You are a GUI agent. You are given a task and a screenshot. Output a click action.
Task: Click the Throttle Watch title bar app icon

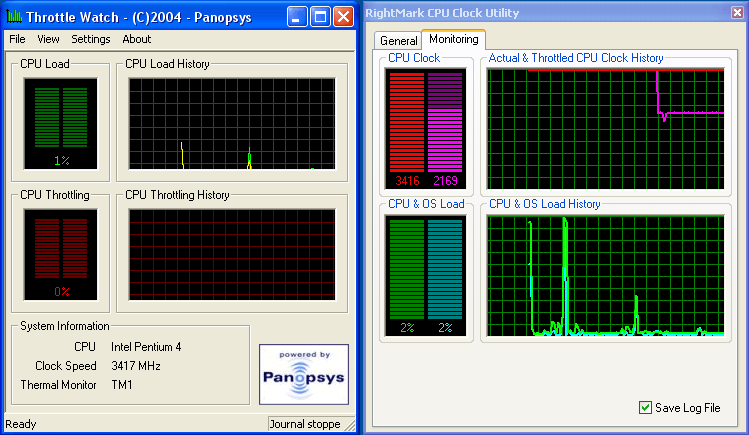point(14,17)
